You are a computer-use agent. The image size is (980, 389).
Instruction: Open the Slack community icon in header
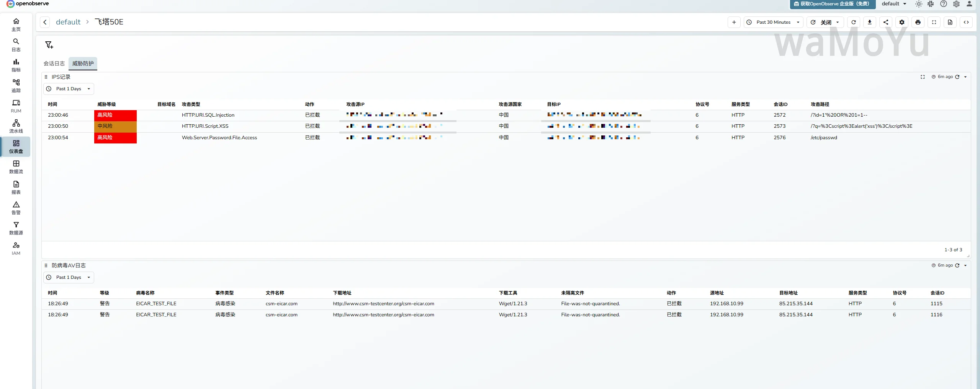(x=931, y=4)
